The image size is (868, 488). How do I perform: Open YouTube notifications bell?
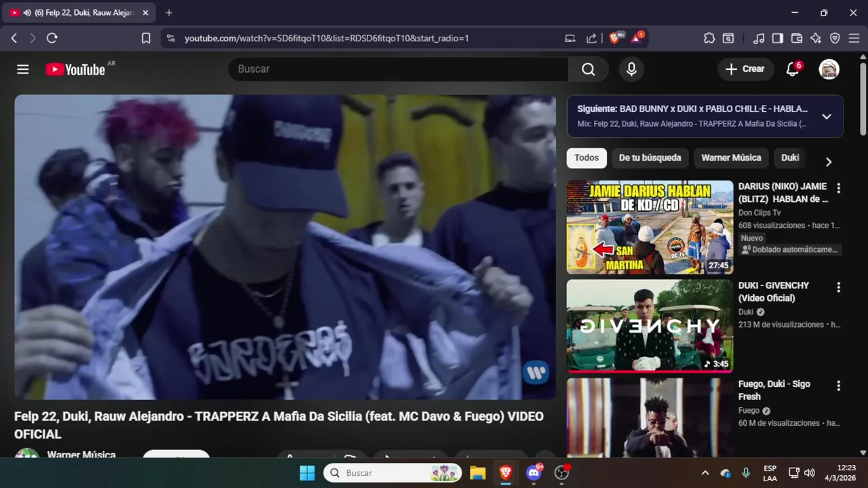(793, 69)
